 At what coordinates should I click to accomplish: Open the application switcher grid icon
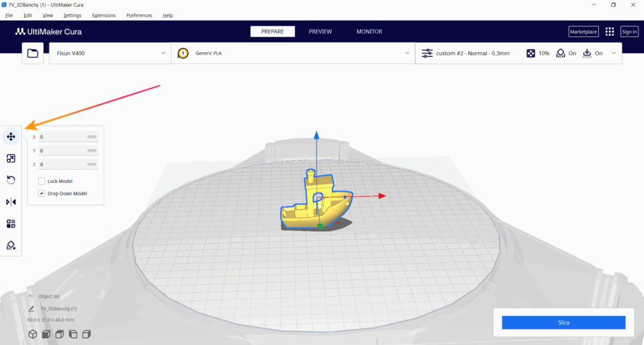609,31
